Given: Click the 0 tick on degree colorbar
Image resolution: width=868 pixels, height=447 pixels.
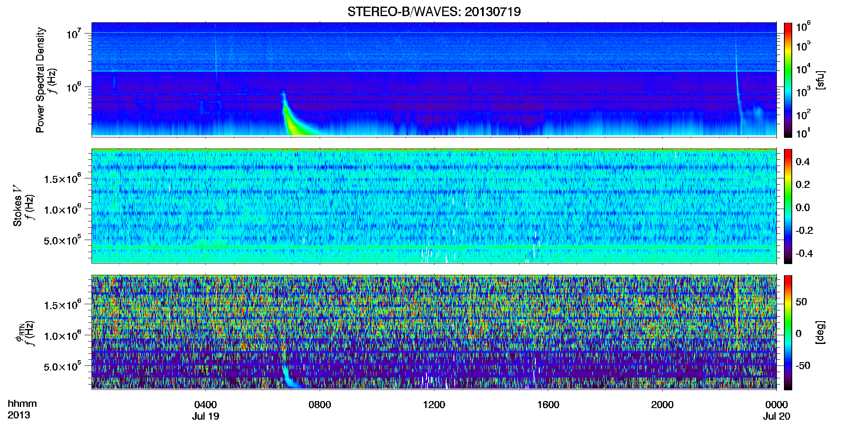Looking at the screenshot, I should [799, 334].
